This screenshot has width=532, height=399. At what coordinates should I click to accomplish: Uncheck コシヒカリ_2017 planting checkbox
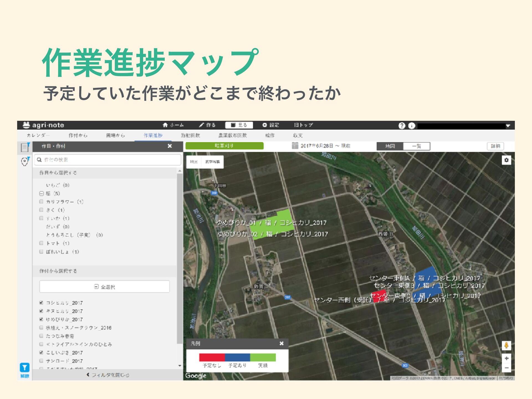tap(41, 303)
